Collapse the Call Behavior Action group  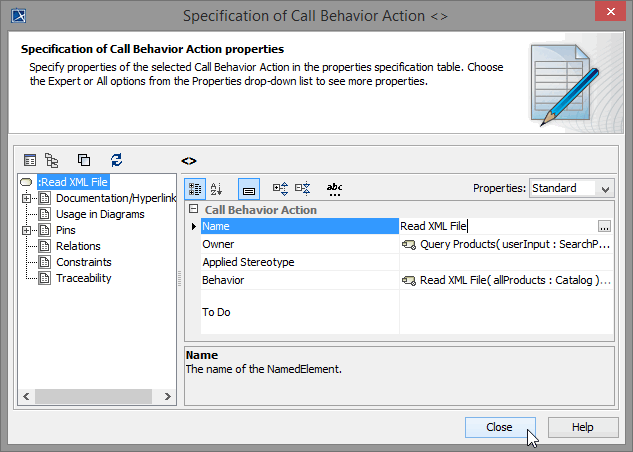click(x=193, y=210)
